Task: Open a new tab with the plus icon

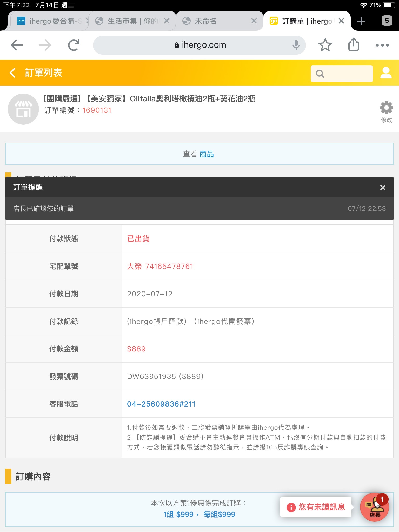Action: pos(361,21)
